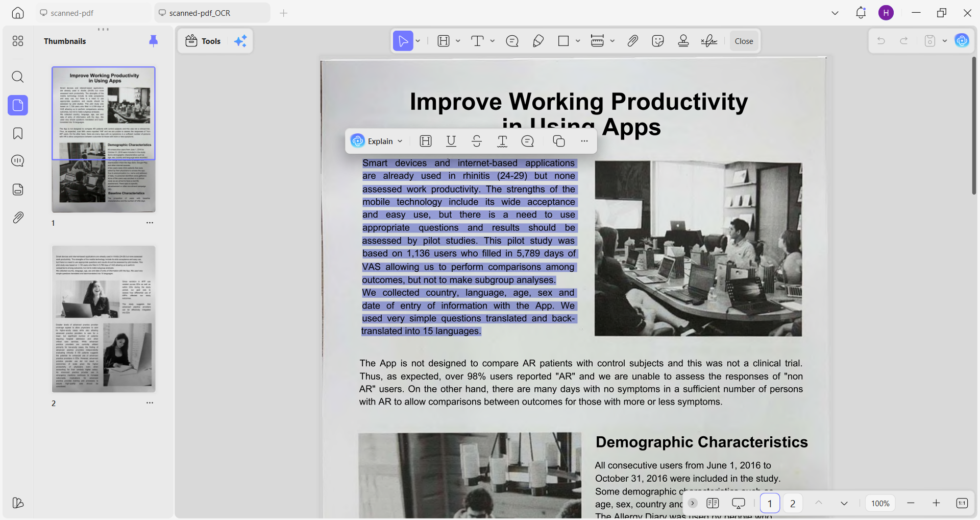Select the Comment note tool in toolbar

pyautogui.click(x=512, y=41)
